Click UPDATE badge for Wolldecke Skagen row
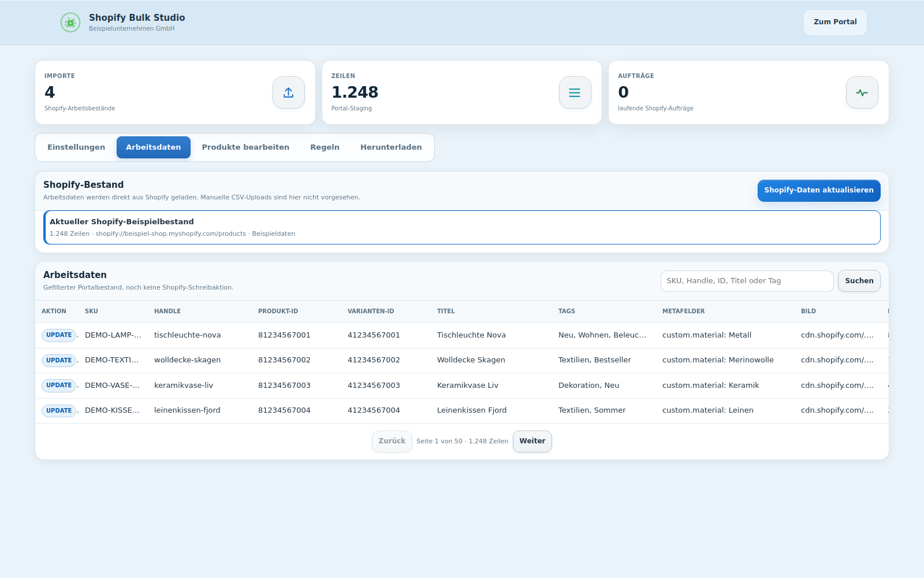Image resolution: width=924 pixels, height=578 pixels. (x=59, y=361)
